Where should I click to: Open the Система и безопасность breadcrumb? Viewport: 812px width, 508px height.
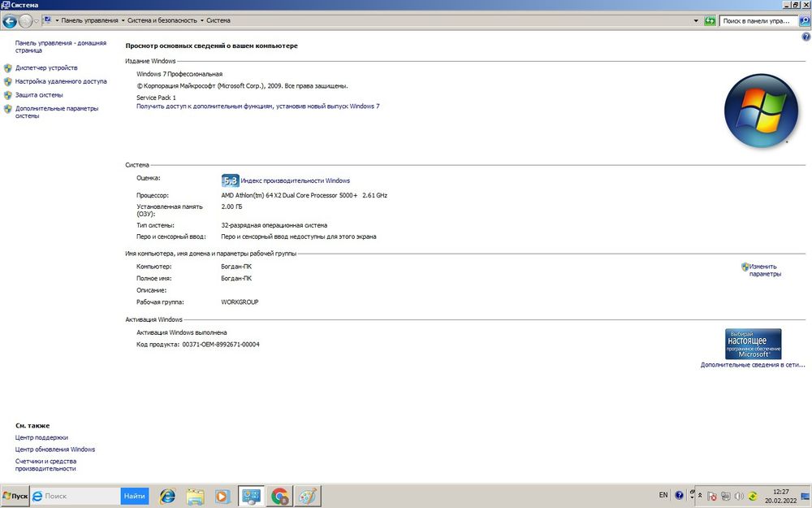click(x=162, y=21)
